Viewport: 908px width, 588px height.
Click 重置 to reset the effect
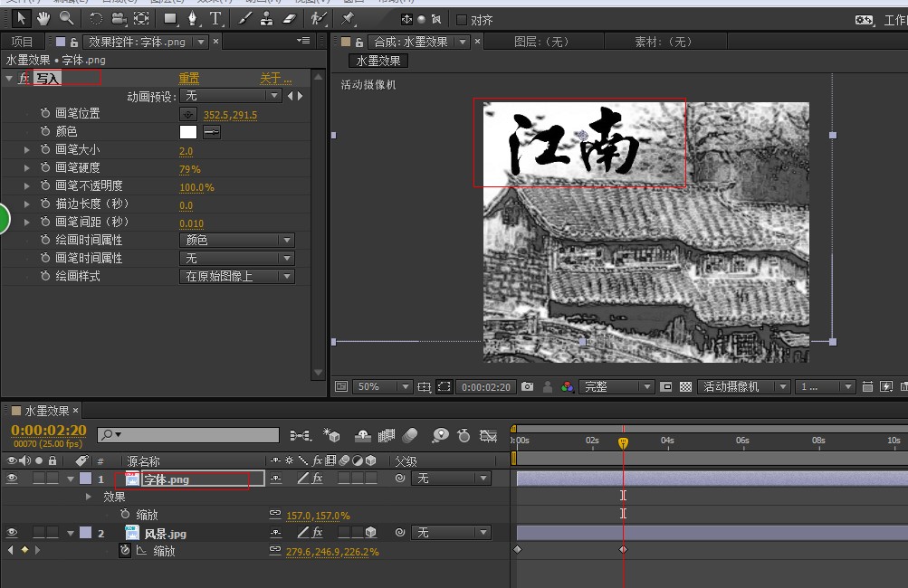[189, 79]
